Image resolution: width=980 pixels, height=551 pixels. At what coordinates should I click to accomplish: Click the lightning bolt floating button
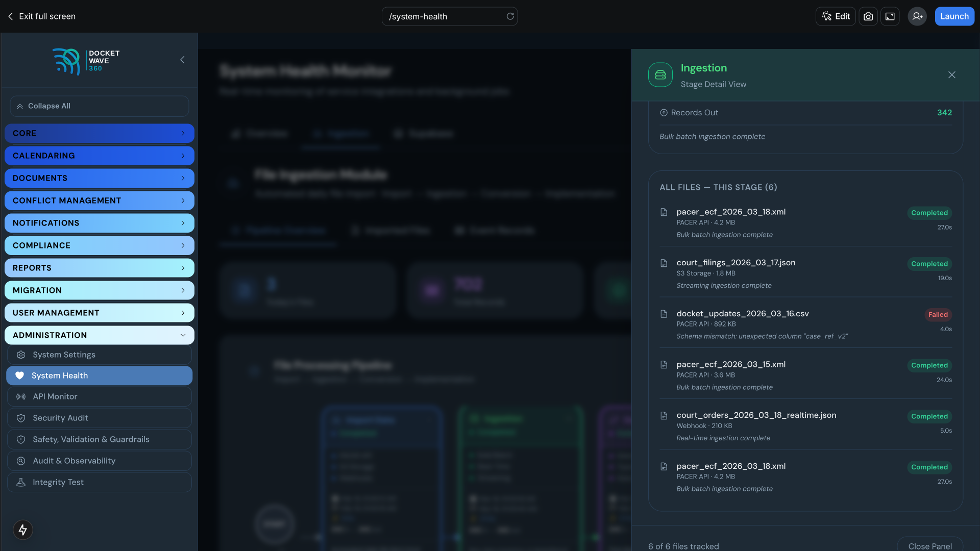tap(23, 530)
